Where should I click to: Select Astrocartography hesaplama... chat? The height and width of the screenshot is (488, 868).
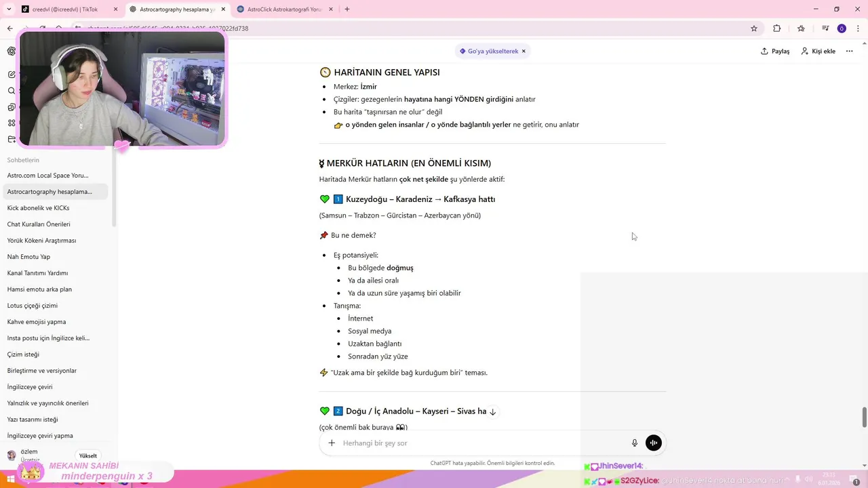pos(56,192)
